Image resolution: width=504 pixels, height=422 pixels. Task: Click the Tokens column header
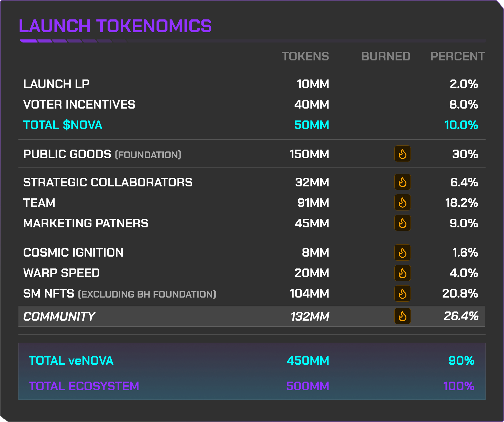pyautogui.click(x=305, y=56)
